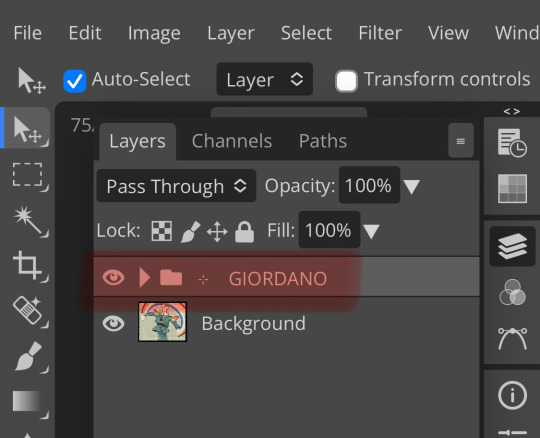Image resolution: width=540 pixels, height=438 pixels.
Task: Select the Crop tool
Action: coord(28,265)
